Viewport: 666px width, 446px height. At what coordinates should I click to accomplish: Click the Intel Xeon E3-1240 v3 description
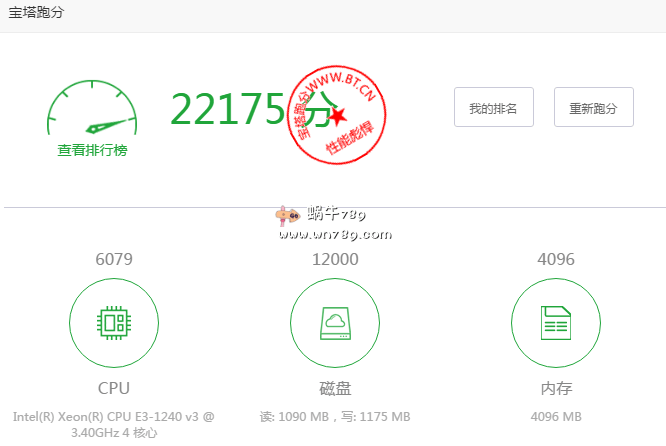pos(113,424)
